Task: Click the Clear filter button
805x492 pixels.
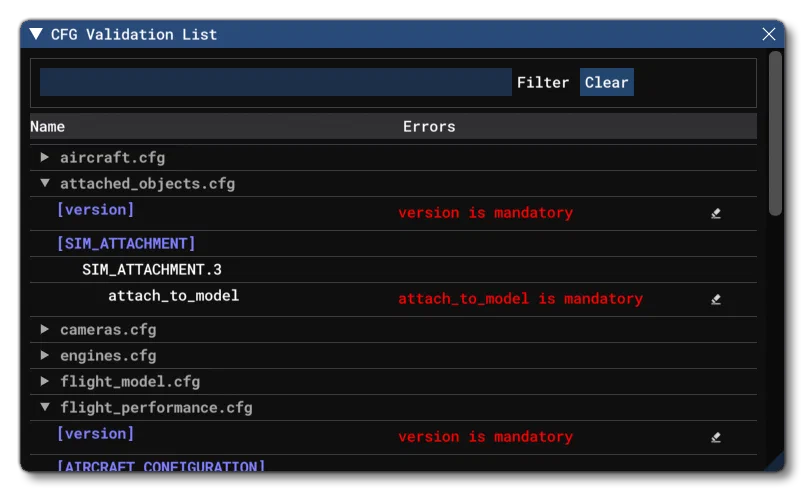Action: point(606,82)
